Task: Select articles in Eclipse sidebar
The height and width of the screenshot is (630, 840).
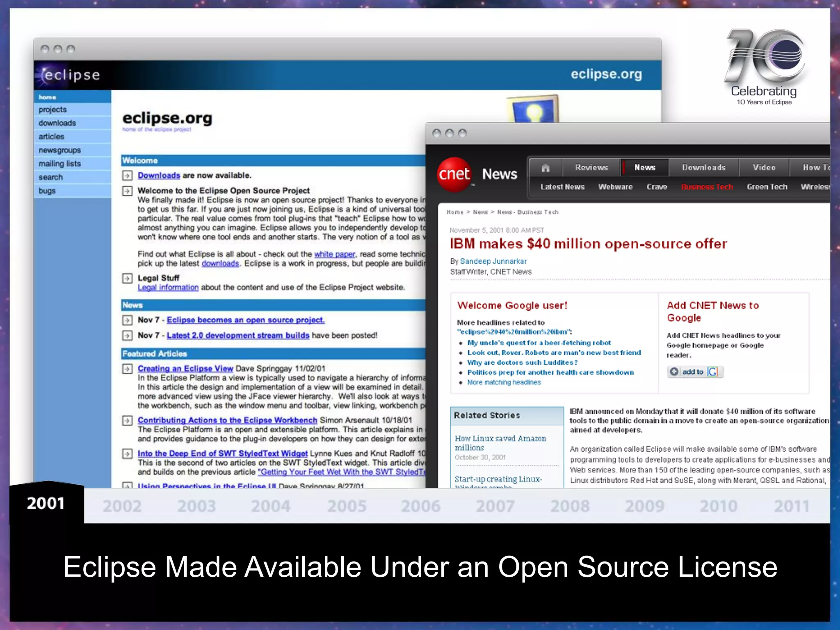Action: click(72, 137)
